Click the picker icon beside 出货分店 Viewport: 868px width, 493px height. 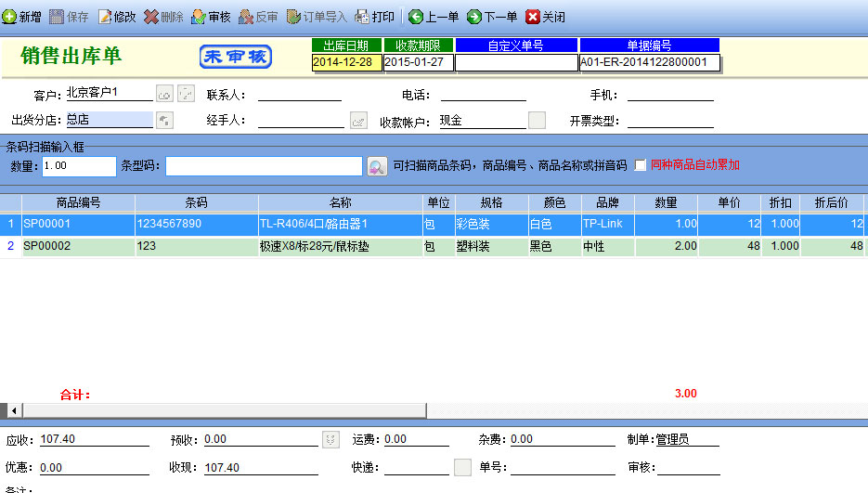[164, 120]
